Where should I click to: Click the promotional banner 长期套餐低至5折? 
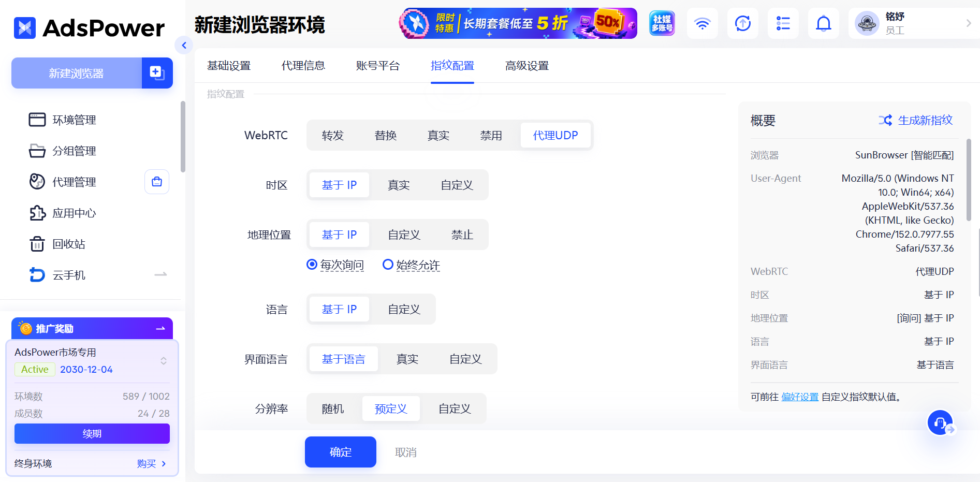tap(518, 23)
